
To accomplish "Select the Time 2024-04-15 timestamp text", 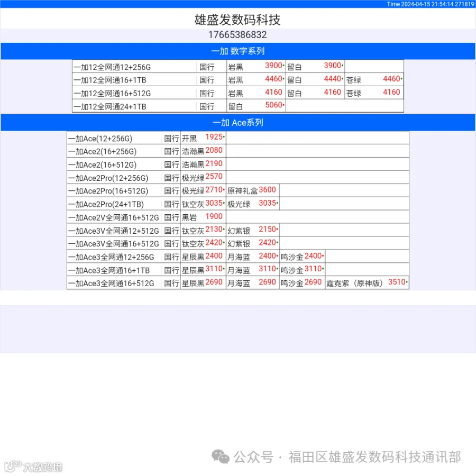I will pos(430,4).
